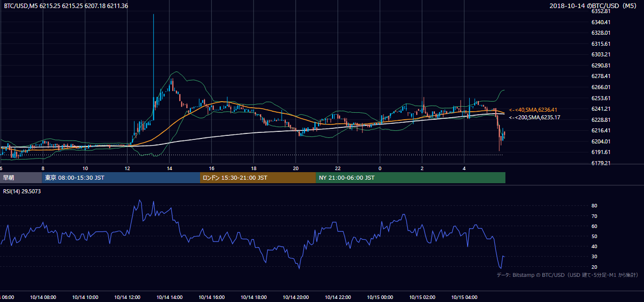Click bottom time label 10/14 12:00
This screenshot has height=302, width=644.
127,297
